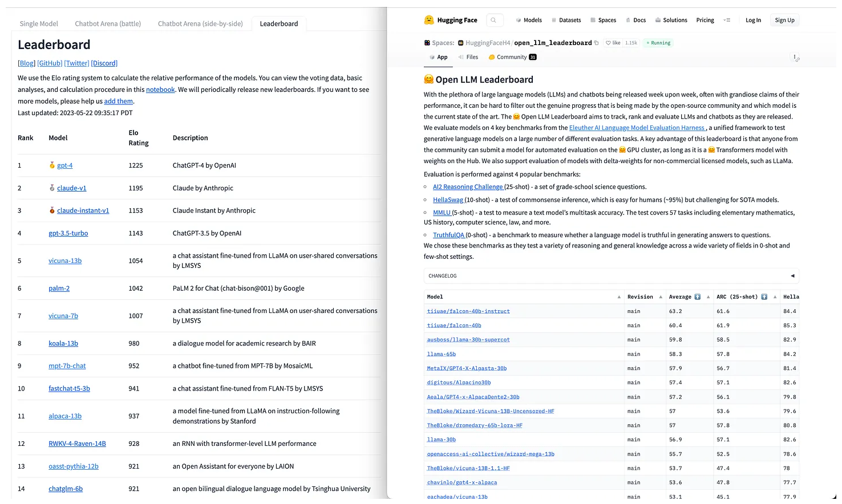The image size is (842, 504).
Task: Open the claude-v1 model link
Action: 72,188
